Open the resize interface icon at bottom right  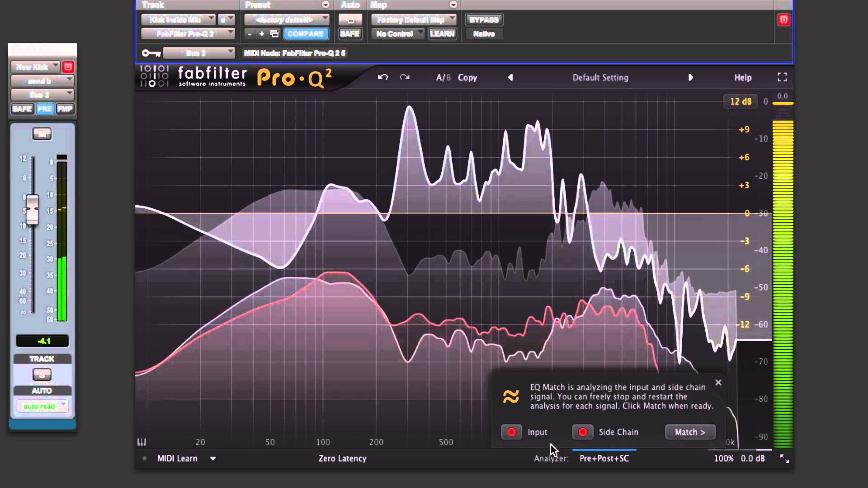[784, 459]
